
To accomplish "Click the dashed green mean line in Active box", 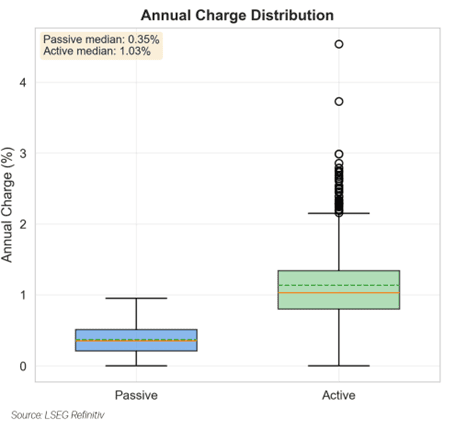I will pos(339,285).
